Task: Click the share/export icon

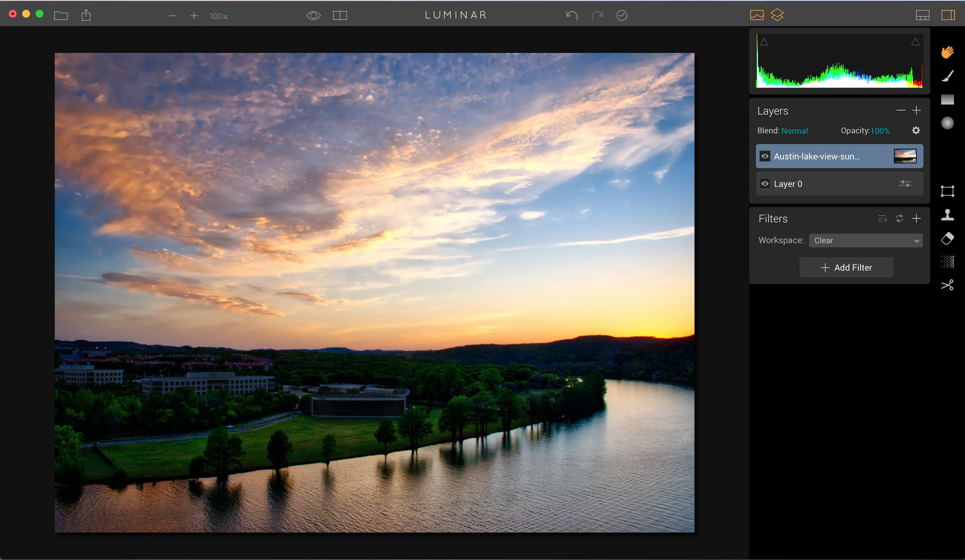Action: point(86,15)
